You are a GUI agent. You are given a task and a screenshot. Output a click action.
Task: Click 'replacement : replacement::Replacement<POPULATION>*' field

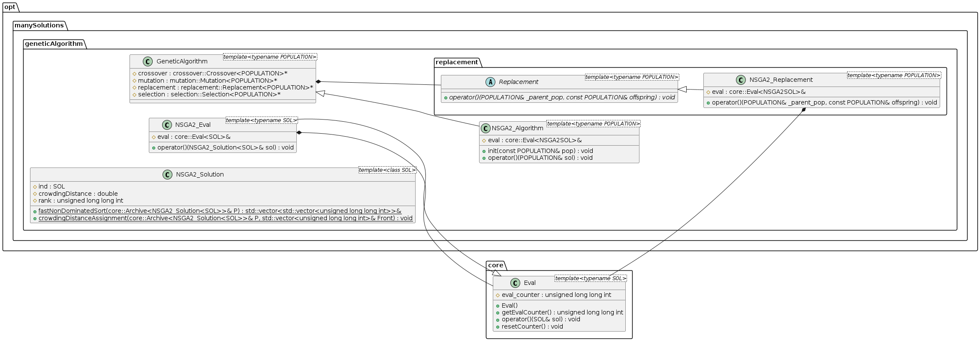tap(226, 88)
